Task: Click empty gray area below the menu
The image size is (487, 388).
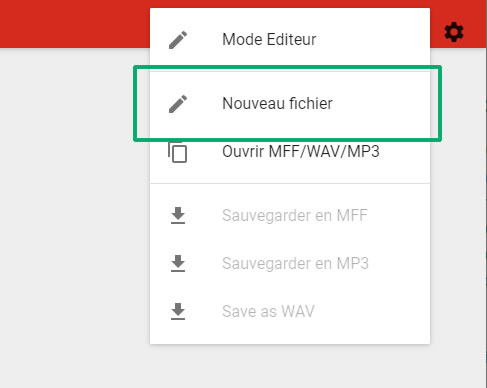Action: (290, 367)
